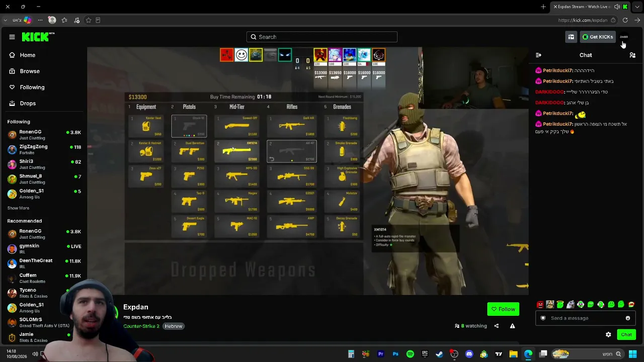Open SOLOMrS channel in Recommended list

click(44, 322)
